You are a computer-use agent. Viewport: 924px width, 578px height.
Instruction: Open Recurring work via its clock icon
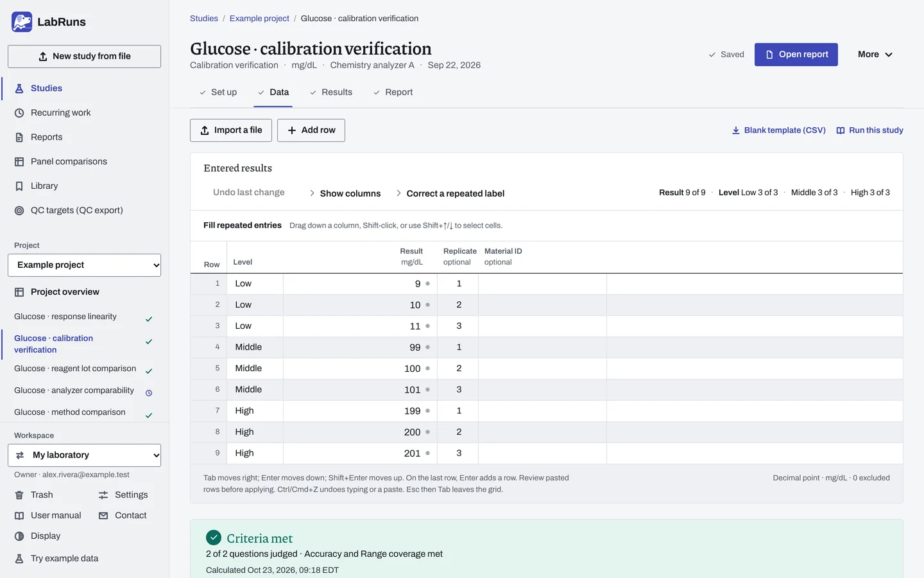19,113
